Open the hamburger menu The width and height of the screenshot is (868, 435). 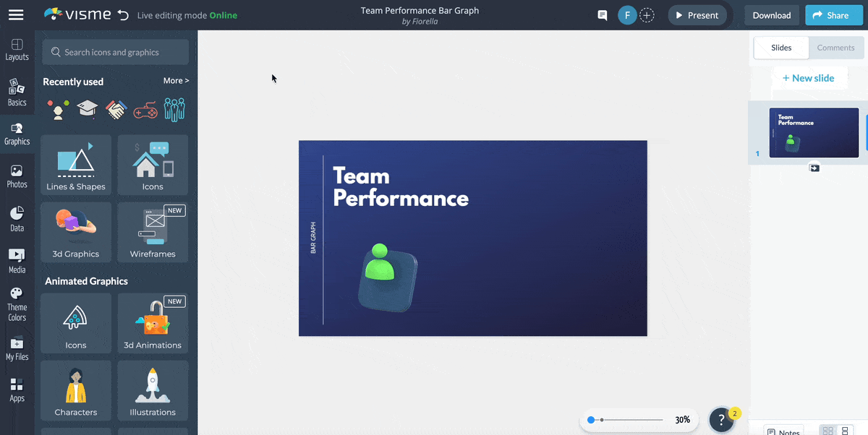pyautogui.click(x=16, y=14)
